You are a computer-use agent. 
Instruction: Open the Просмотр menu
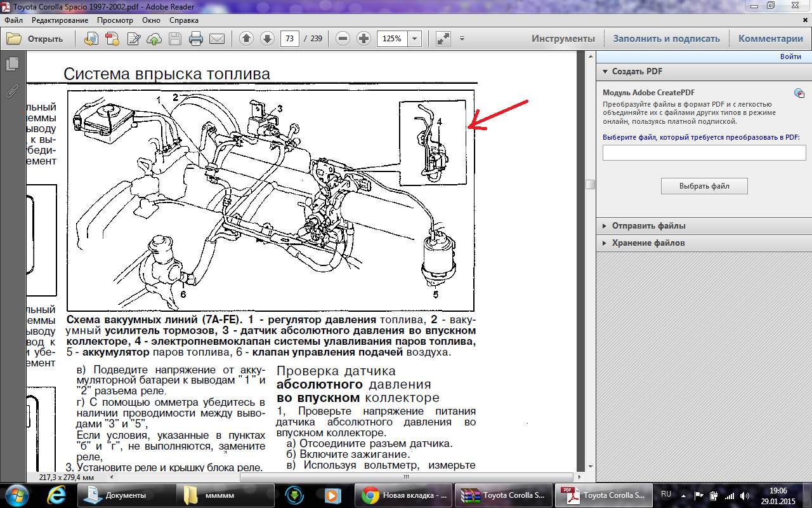point(115,20)
